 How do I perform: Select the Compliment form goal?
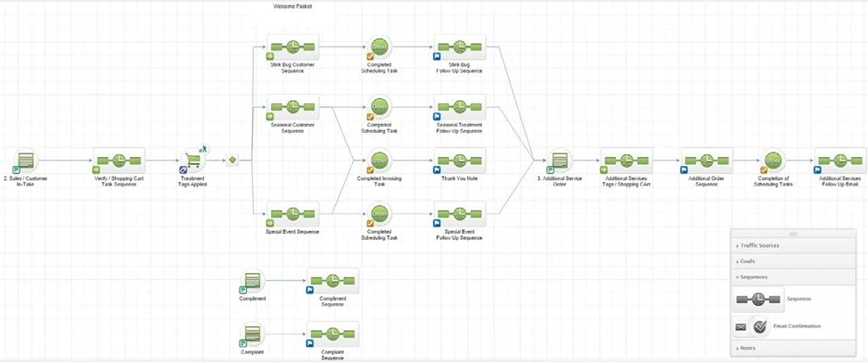252,280
